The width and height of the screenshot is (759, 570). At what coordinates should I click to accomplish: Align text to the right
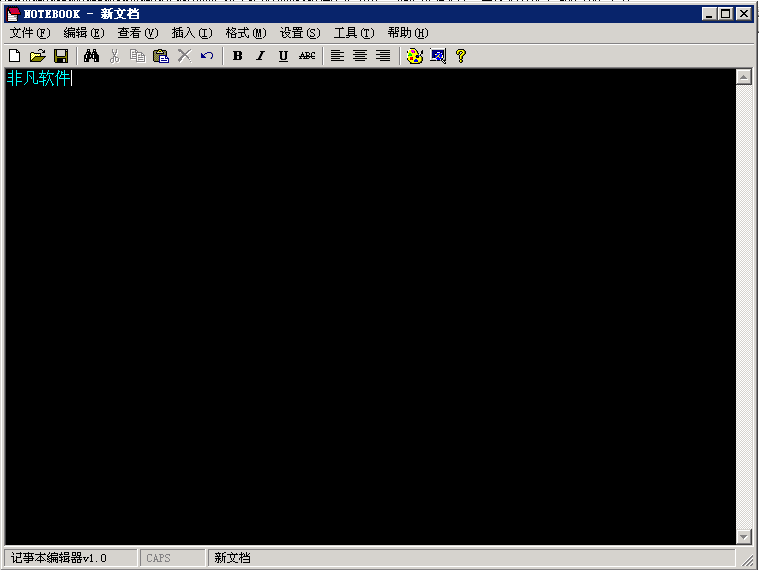383,56
